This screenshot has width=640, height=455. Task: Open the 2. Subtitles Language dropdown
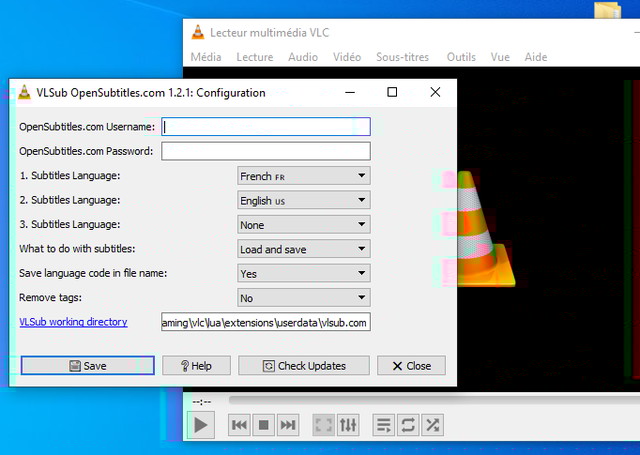click(x=304, y=200)
